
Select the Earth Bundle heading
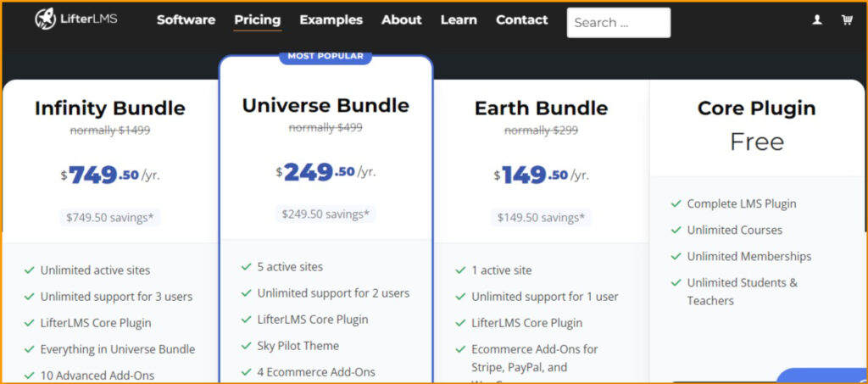pyautogui.click(x=541, y=109)
